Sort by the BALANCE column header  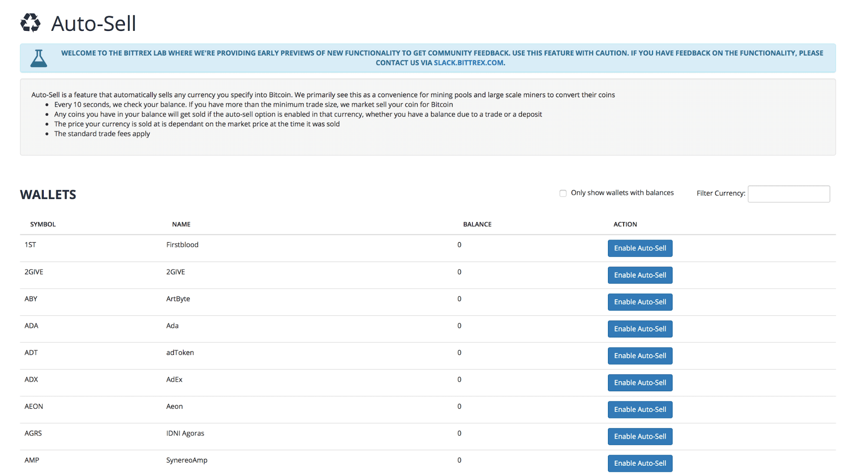click(x=477, y=224)
